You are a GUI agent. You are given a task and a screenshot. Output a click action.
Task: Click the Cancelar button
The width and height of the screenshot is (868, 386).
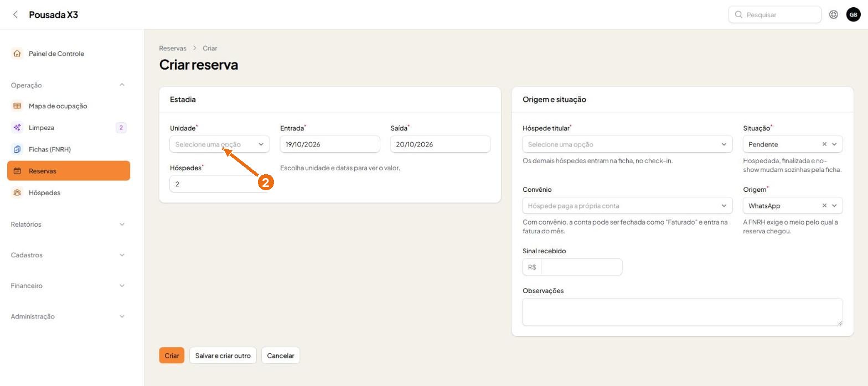click(281, 356)
